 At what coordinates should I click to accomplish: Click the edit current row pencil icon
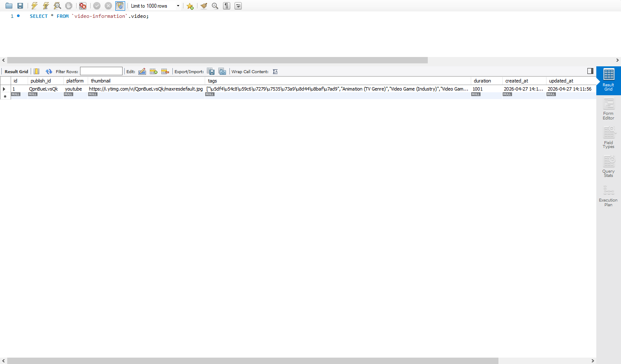pos(142,71)
